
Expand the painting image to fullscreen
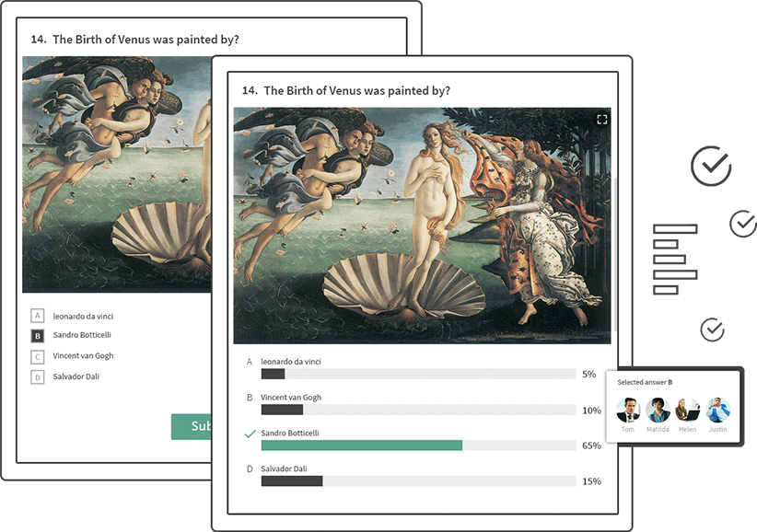[x=601, y=120]
